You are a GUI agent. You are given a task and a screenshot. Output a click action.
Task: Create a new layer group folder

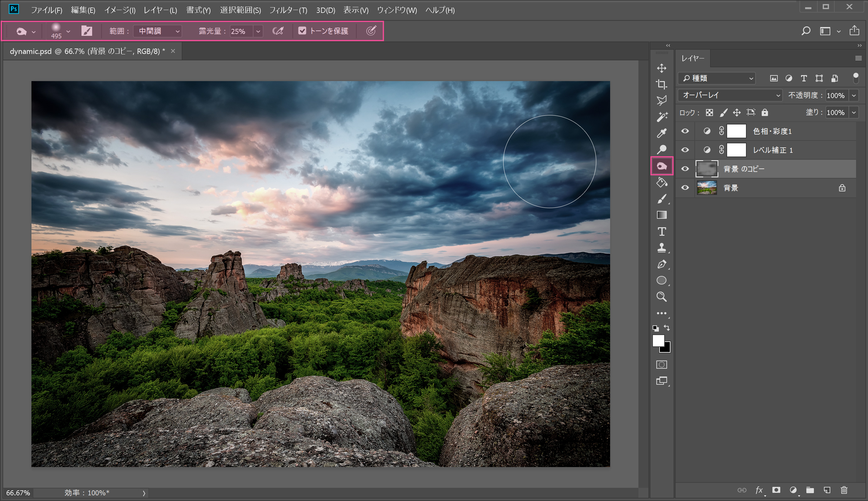(x=810, y=490)
